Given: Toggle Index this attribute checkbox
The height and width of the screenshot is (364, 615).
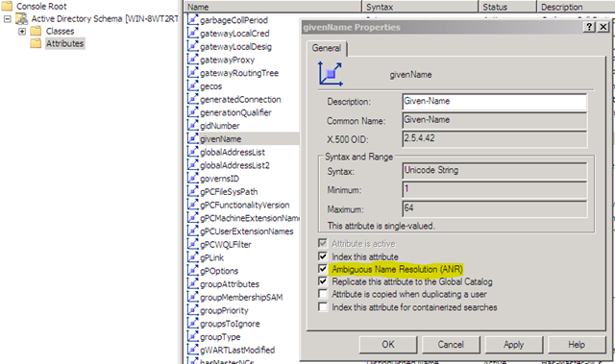Looking at the screenshot, I should (x=323, y=256).
